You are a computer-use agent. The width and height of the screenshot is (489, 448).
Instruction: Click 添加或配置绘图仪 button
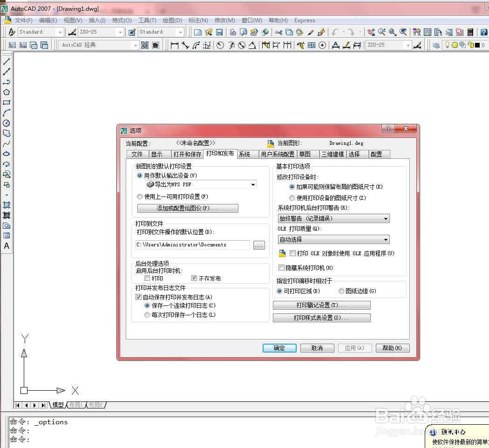point(188,208)
